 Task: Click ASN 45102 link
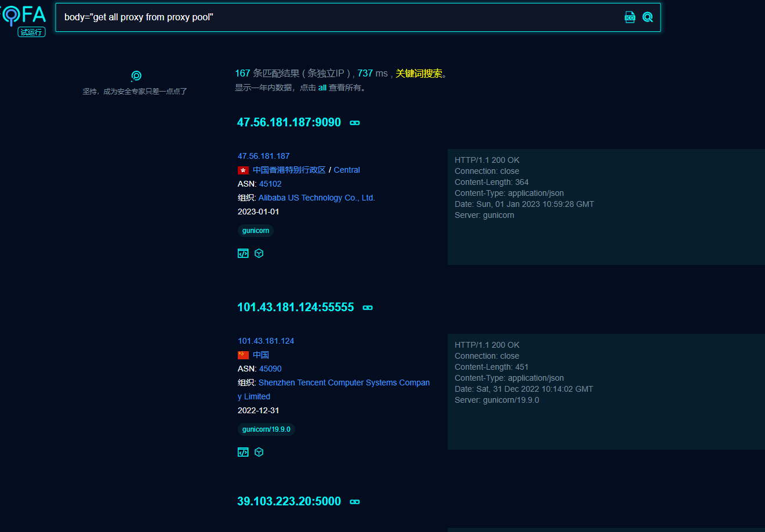click(x=270, y=184)
